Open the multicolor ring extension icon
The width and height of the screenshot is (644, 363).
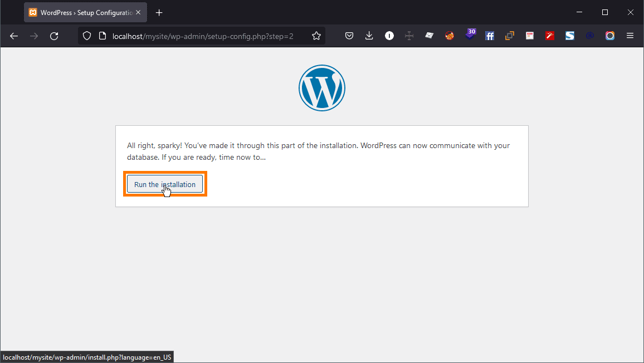610,36
